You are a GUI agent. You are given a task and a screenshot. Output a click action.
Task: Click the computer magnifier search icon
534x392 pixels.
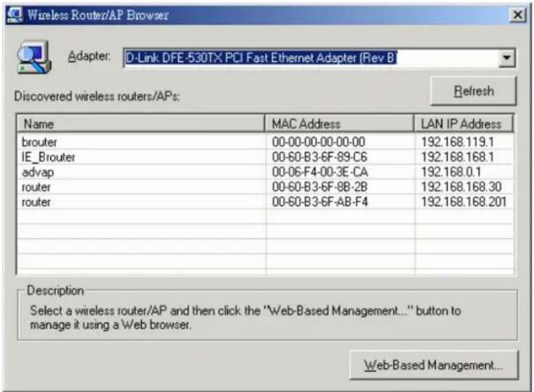(x=34, y=57)
